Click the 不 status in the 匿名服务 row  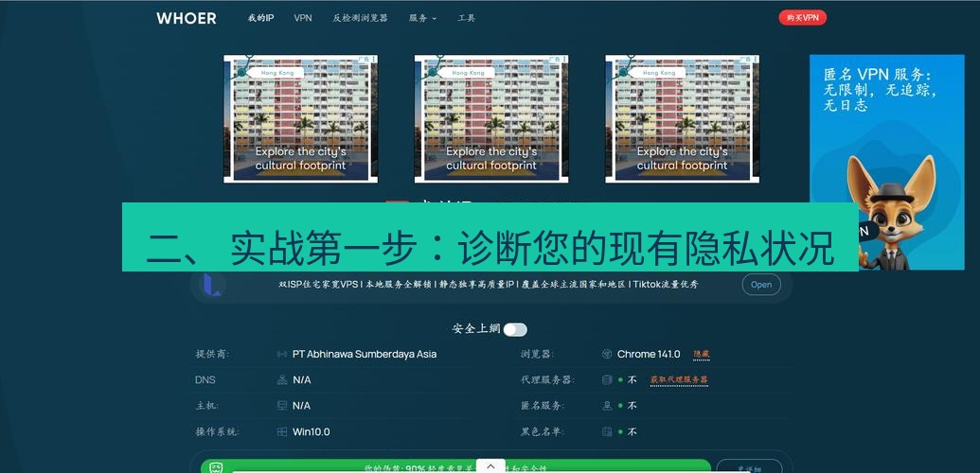[632, 406]
